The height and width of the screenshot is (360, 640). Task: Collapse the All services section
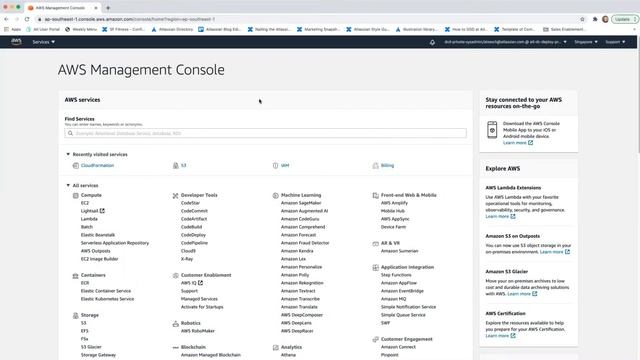(x=68, y=185)
